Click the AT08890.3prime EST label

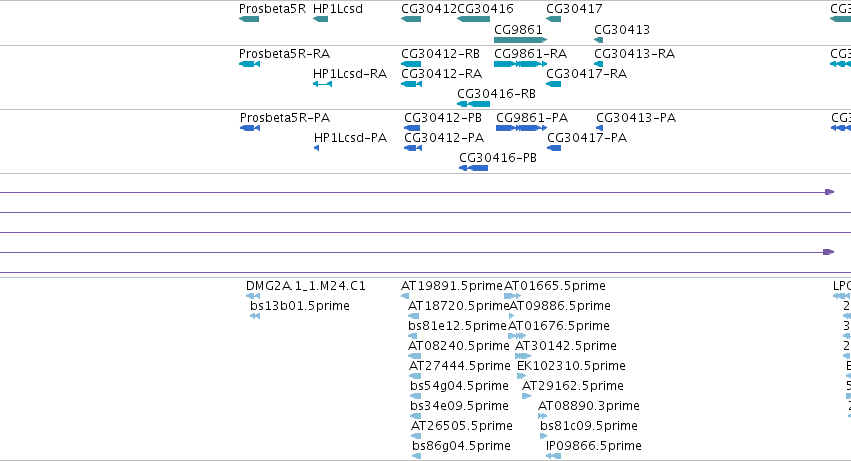click(588, 407)
